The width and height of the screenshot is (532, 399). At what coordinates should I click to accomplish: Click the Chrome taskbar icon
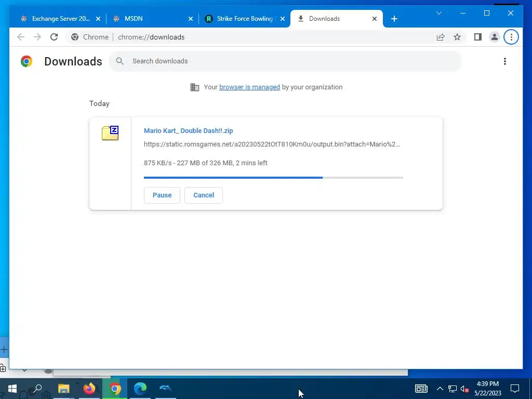click(x=115, y=389)
